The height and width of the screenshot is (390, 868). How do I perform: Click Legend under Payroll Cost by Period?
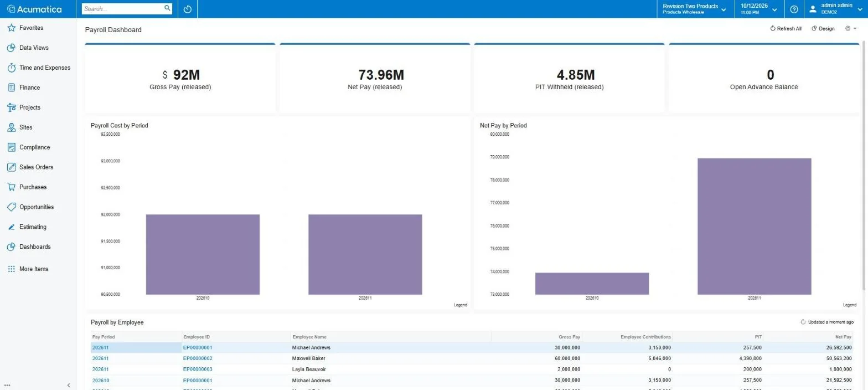[x=461, y=305]
